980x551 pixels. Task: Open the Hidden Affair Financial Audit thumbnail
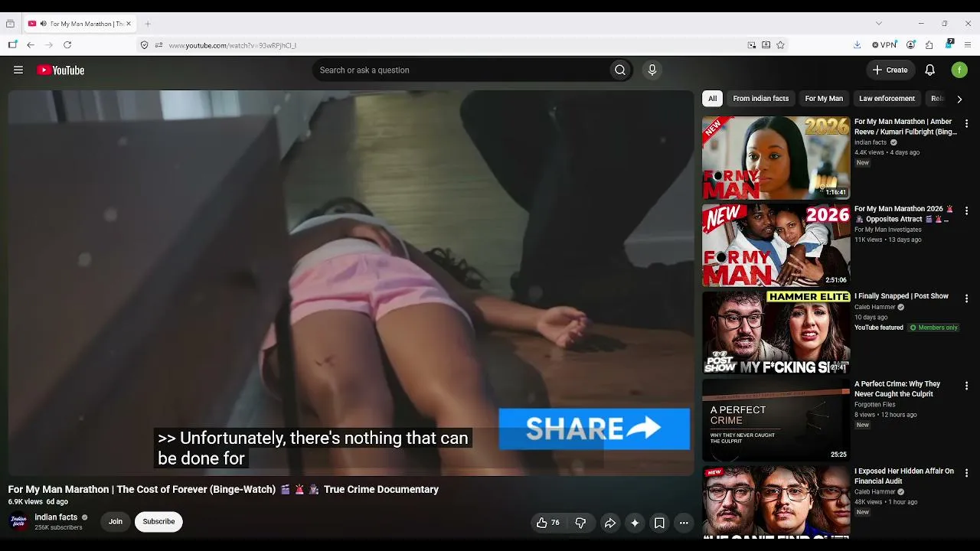coord(776,502)
